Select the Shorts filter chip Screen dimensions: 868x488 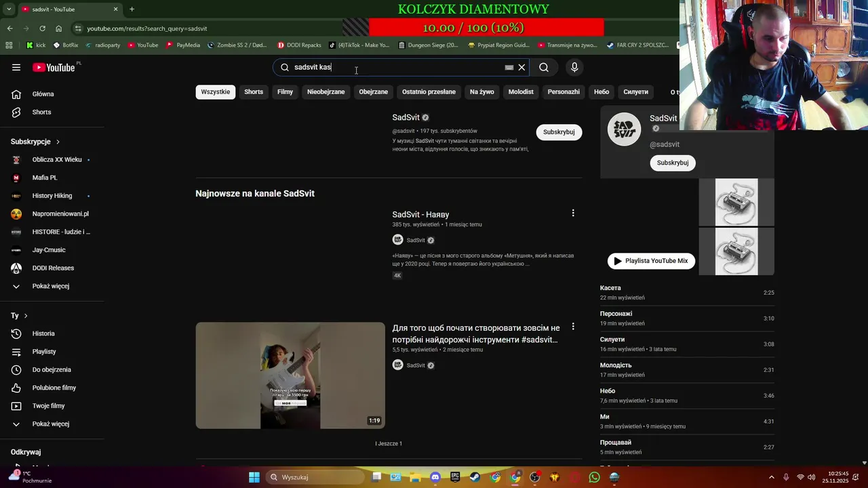point(254,91)
